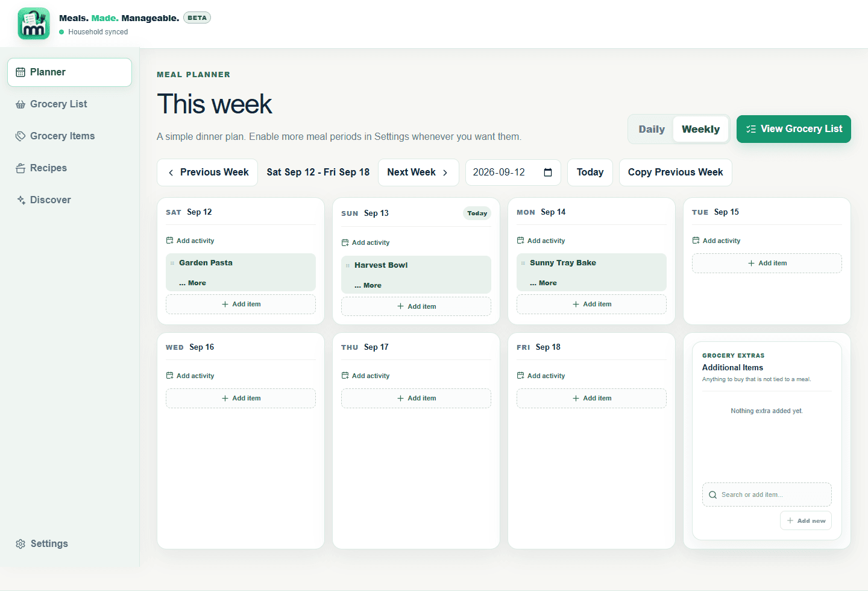Add item to Thu Sep 17
Viewport: 868px width, 591px height.
(416, 399)
